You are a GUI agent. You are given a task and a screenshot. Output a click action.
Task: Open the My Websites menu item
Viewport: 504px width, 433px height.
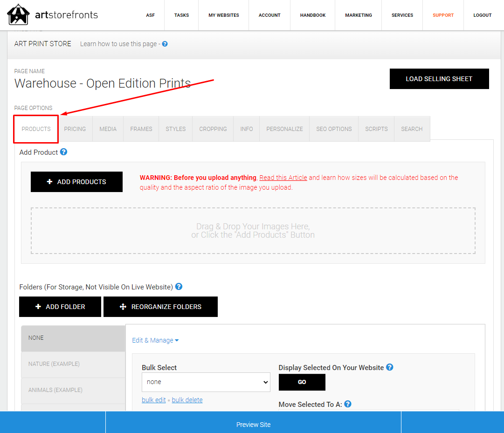coord(224,15)
